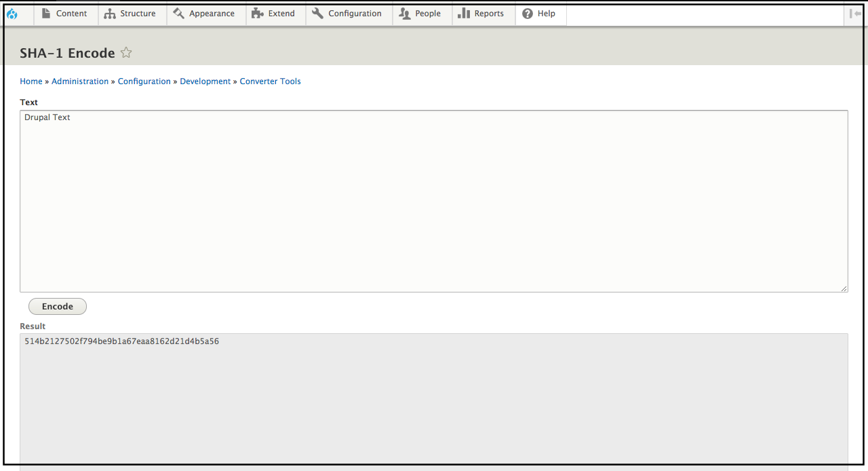Toggle toolbar orientation arrow icon
Screen dimensions: 868x471
point(855,14)
